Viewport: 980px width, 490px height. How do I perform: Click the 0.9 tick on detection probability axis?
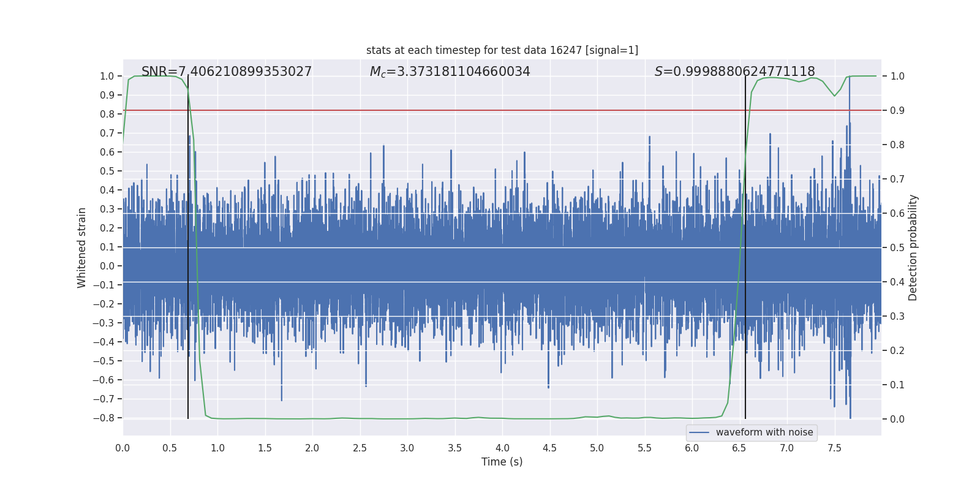[x=897, y=110]
